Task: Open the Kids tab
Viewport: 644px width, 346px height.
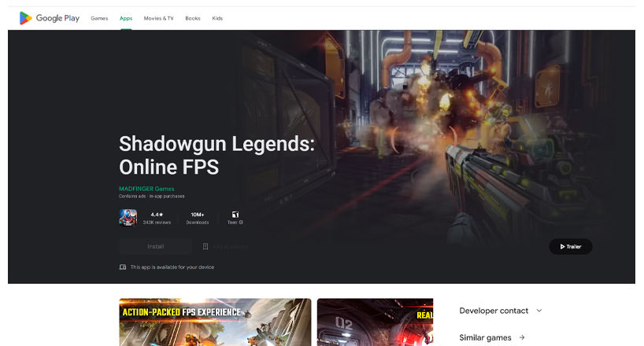Action: 217,18
